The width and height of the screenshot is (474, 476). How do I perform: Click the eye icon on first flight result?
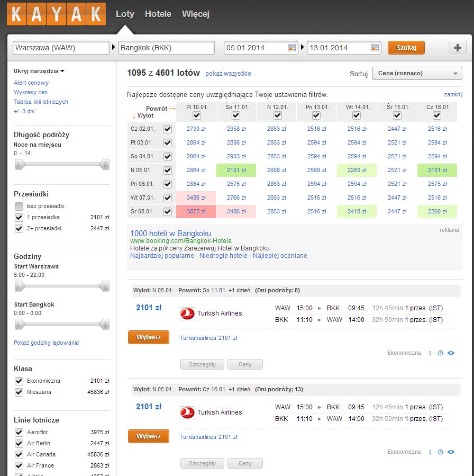pyautogui.click(x=451, y=353)
